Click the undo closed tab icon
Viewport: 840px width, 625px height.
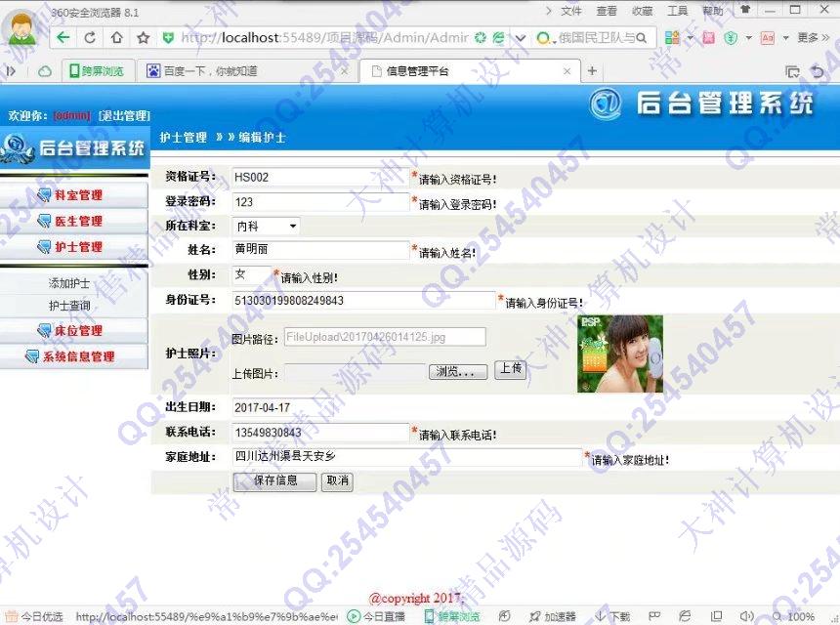tap(818, 70)
